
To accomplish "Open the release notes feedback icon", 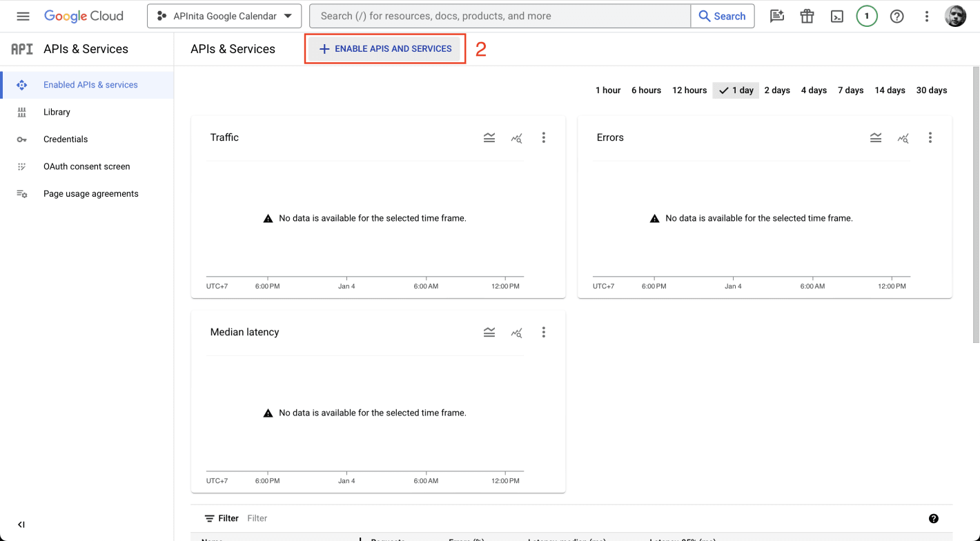I will click(776, 15).
